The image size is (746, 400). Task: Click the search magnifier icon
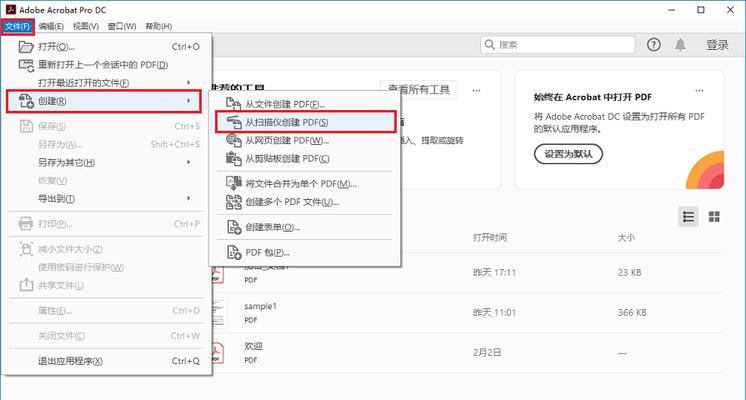pos(490,45)
